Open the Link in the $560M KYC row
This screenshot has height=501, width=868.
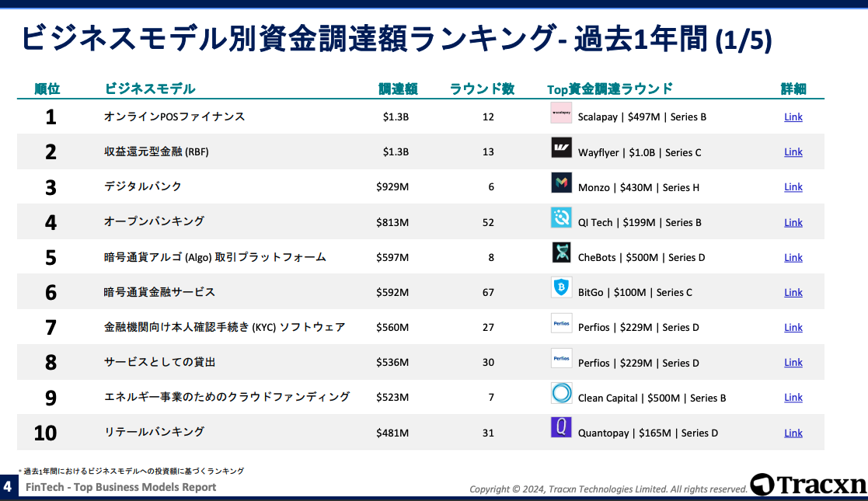[793, 327]
